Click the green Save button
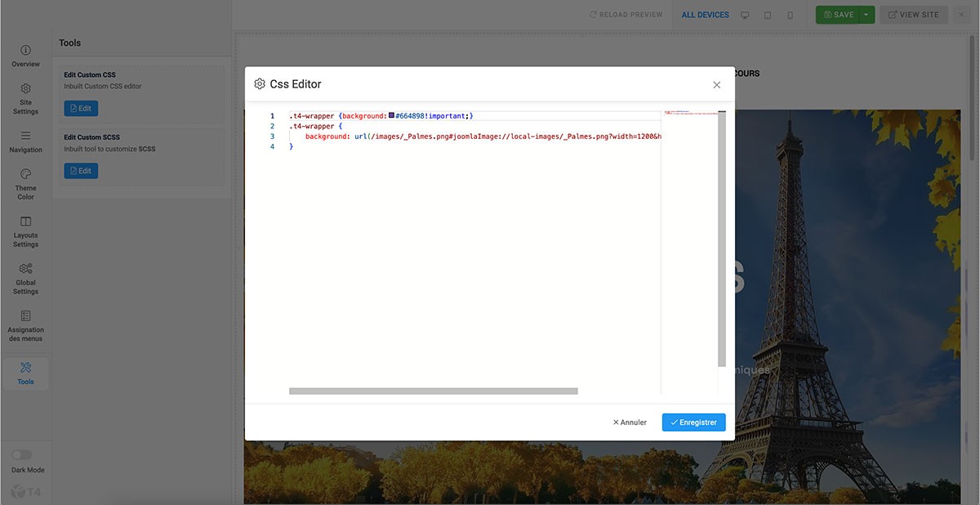Screen dimensions: 980x505 click(x=838, y=15)
